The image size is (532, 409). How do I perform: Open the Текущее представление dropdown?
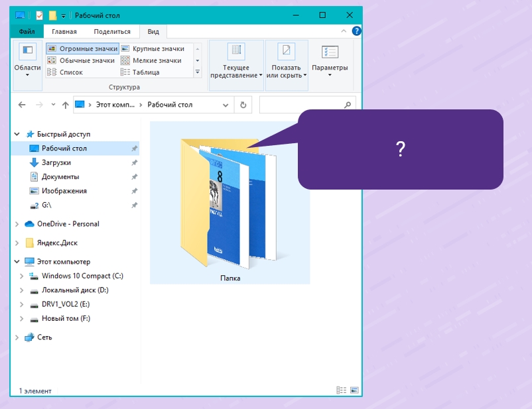(x=236, y=61)
